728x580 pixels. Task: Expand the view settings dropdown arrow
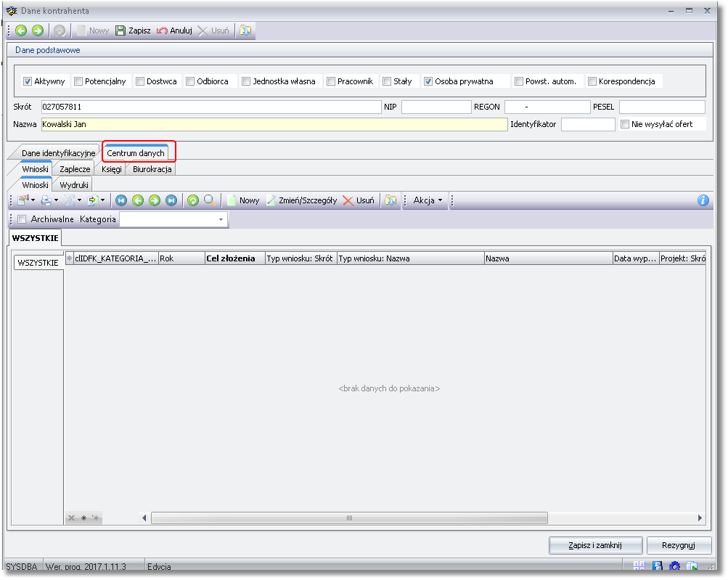[x=33, y=200]
